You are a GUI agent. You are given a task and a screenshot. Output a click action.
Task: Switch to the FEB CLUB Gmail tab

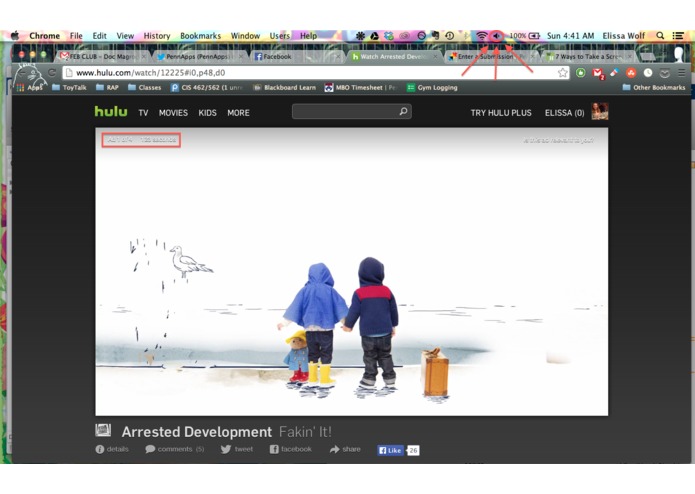coord(103,57)
